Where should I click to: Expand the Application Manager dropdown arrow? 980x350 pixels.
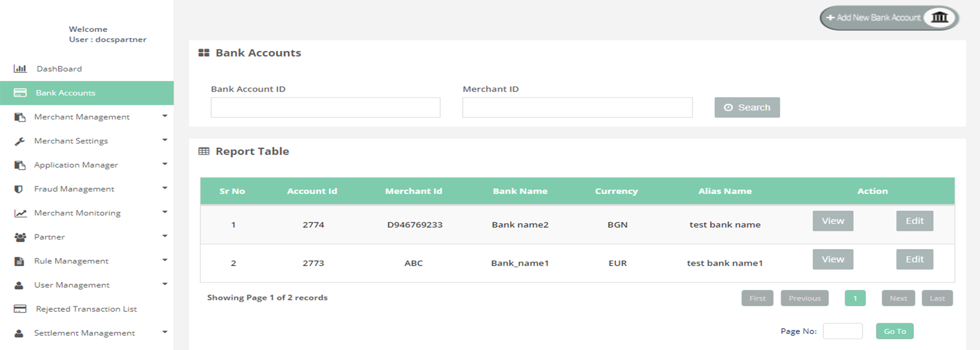165,164
